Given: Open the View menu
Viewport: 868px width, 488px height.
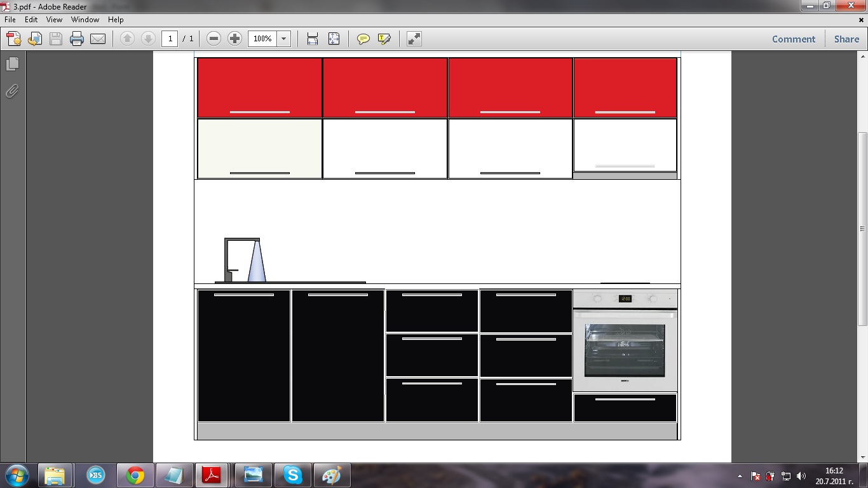Looking at the screenshot, I should click(x=54, y=20).
